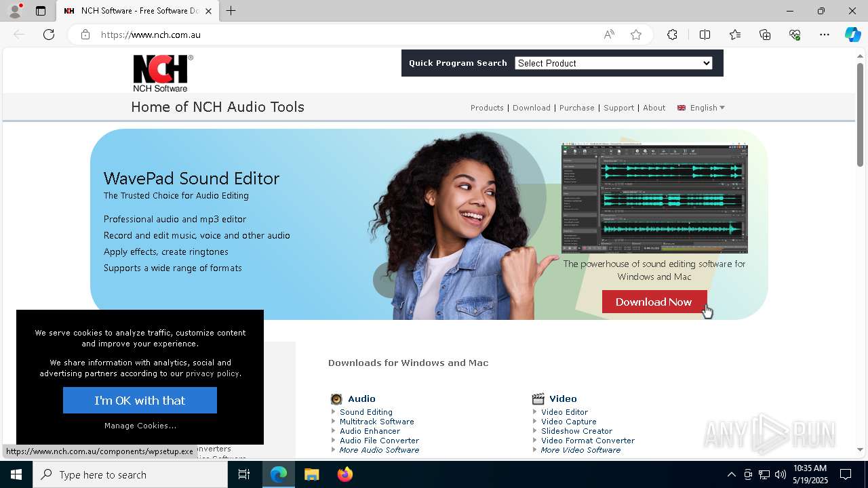Screen dimensions: 868x488
Task: Open the Windows Start menu
Action: click(x=16, y=474)
